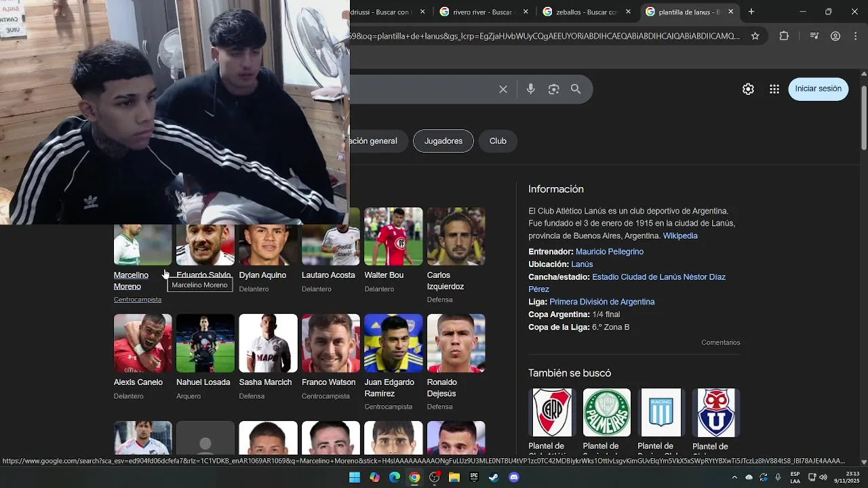
Task: Launch Copilot from the taskbar
Action: tap(374, 477)
